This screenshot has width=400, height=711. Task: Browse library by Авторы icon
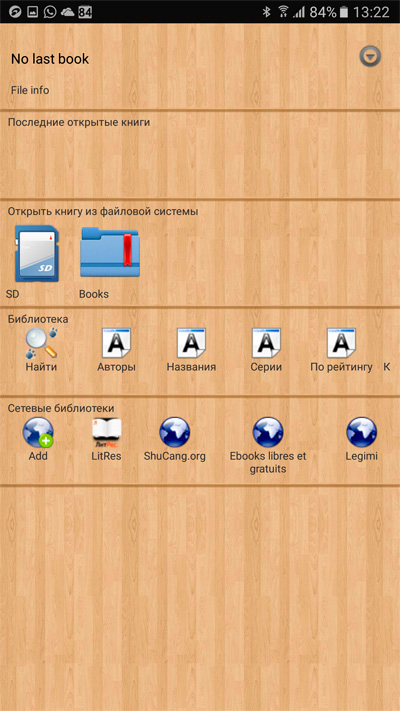point(116,343)
